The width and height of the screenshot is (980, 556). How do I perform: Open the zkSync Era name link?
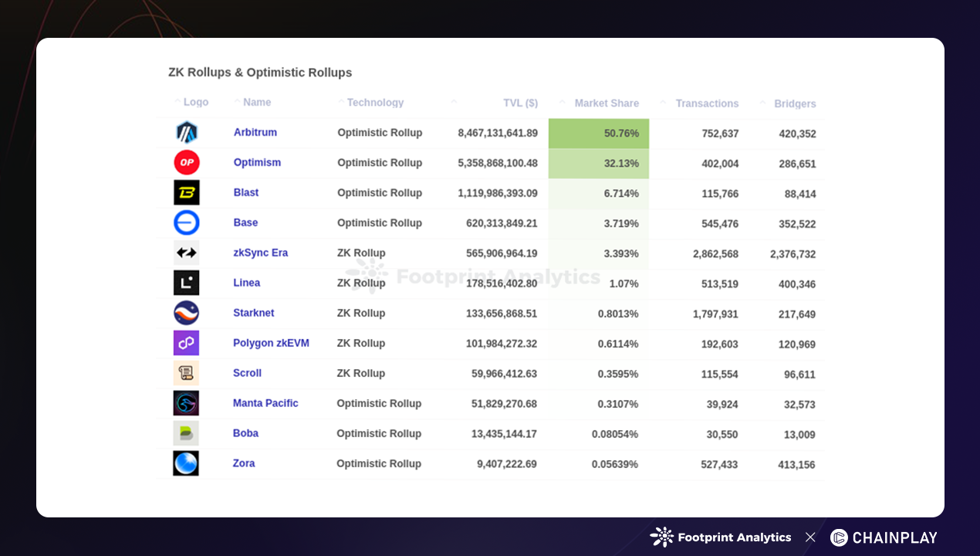[x=261, y=253]
